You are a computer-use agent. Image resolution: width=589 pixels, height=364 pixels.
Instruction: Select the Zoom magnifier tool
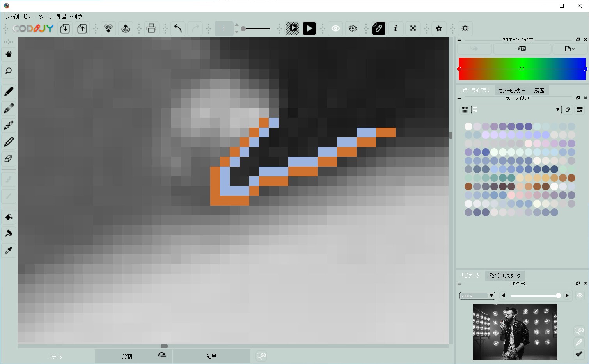[x=9, y=71]
